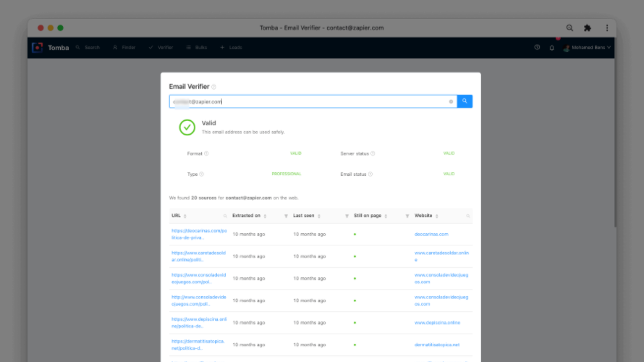
Task: Open the Finder nav item
Action: (x=124, y=48)
